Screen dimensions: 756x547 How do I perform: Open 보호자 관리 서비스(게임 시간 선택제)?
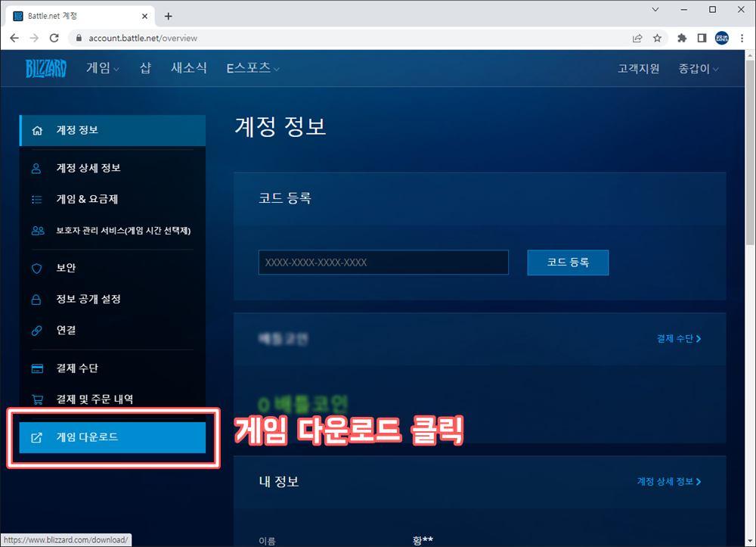(x=113, y=231)
